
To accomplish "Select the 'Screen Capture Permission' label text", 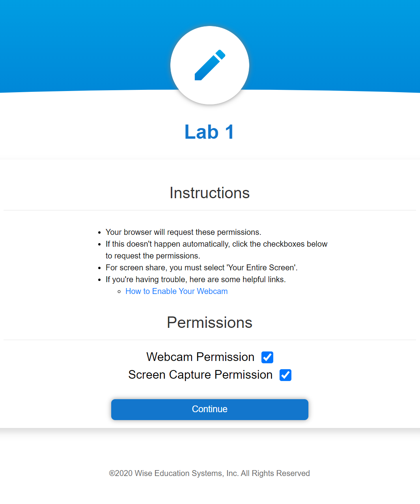I will click(x=200, y=375).
